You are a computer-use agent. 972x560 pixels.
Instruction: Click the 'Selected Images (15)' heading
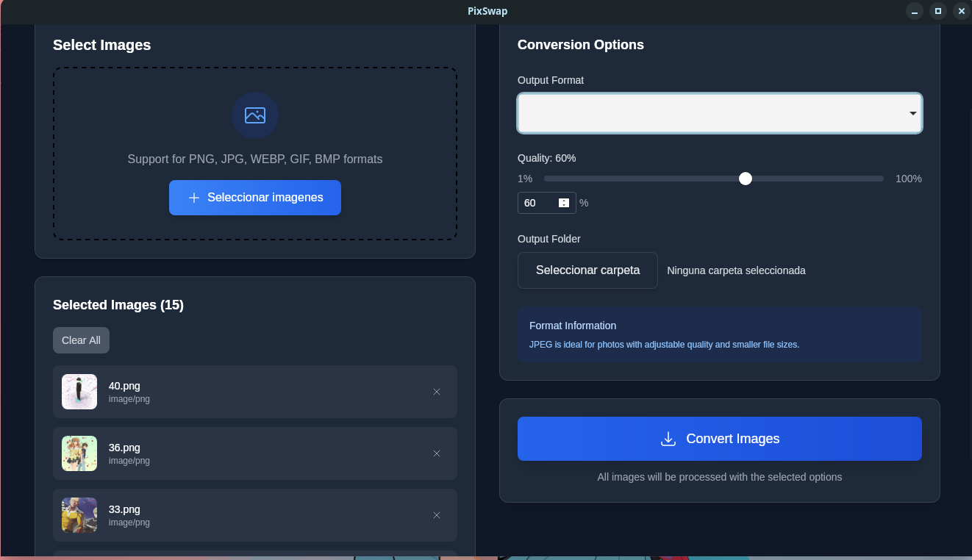pos(118,305)
